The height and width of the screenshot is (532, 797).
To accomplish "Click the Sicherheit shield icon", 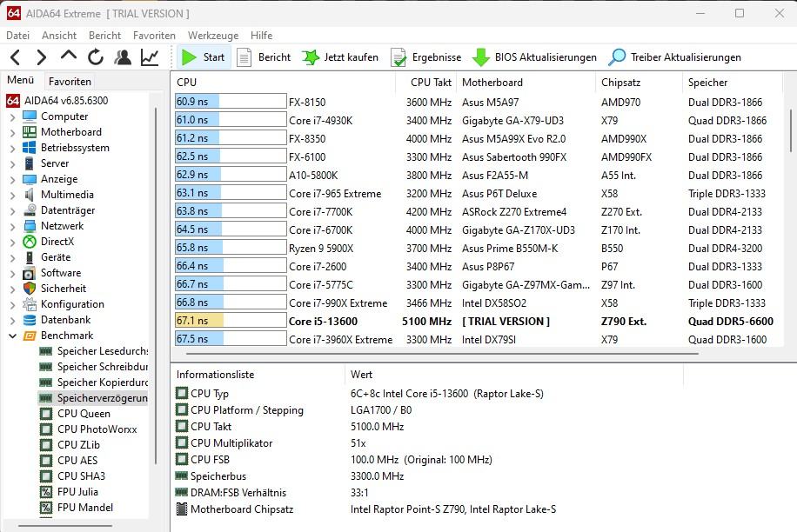I will pyautogui.click(x=30, y=289).
